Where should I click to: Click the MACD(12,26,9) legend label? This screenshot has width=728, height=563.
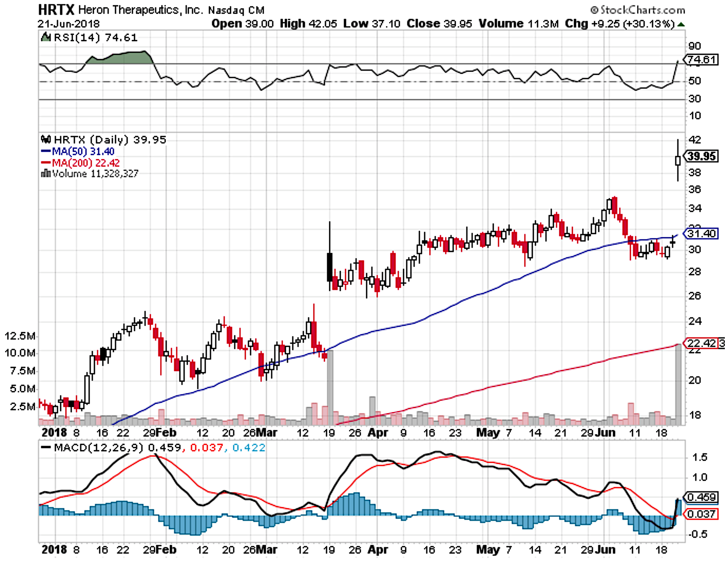pos(99,448)
